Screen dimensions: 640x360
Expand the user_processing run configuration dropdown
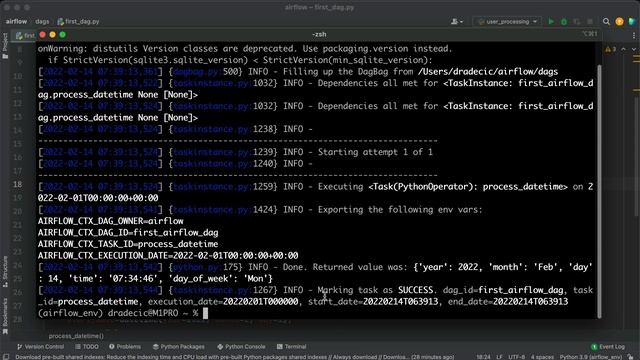pyautogui.click(x=507, y=22)
